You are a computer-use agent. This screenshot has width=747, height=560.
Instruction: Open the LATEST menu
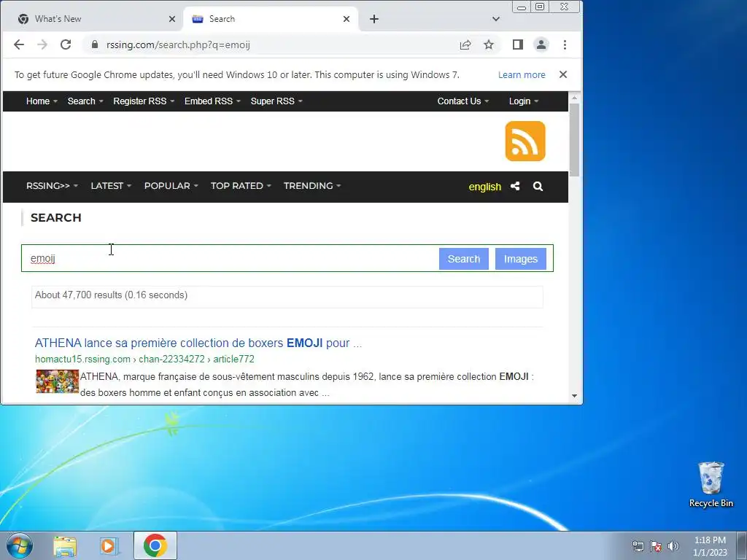[x=111, y=186]
